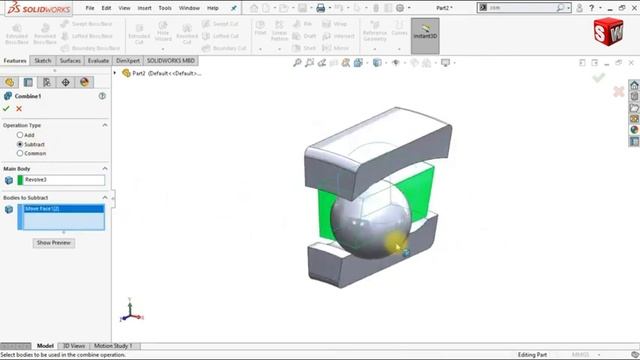Image resolution: width=640 pixels, height=360 pixels.
Task: Open the Print dropdown arrow
Action: 330,8
